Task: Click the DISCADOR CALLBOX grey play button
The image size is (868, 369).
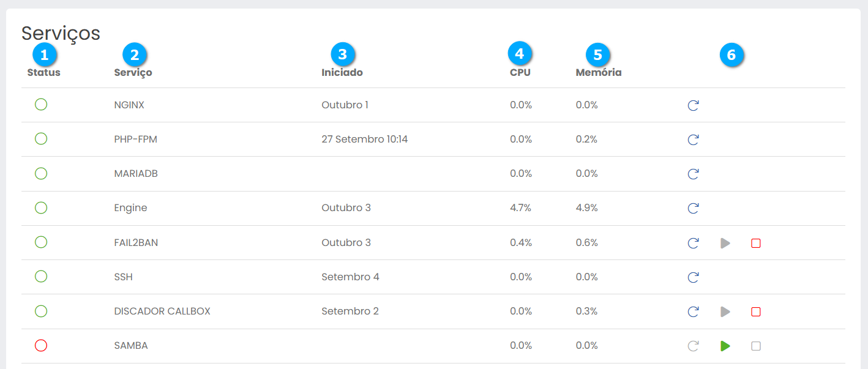Action: pyautogui.click(x=725, y=311)
